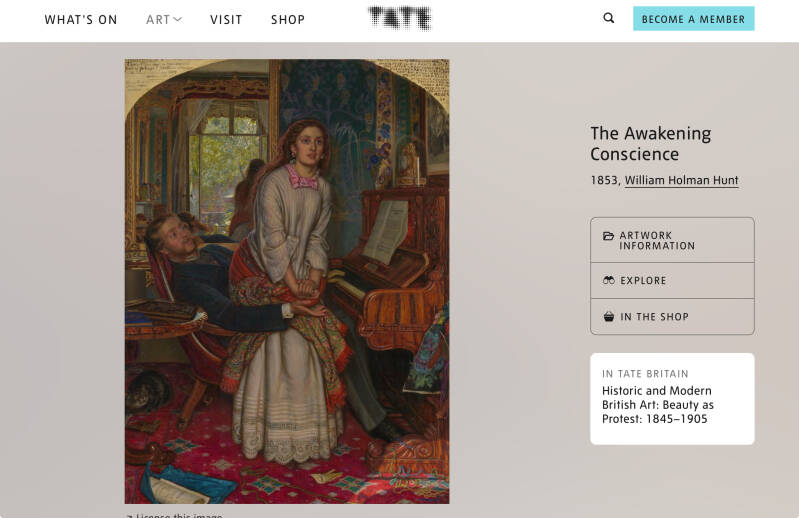Click the folder icon beside Artwork Information
Viewport: 799px width, 518px height.
click(x=608, y=237)
